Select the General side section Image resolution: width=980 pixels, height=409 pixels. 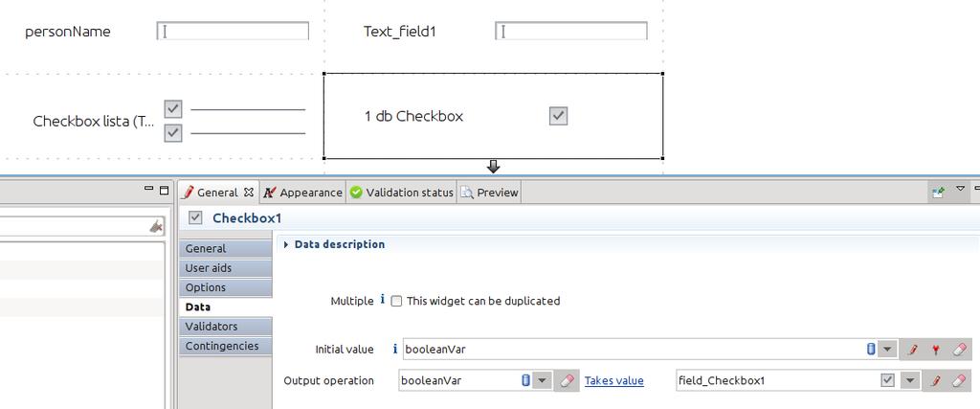[226, 248]
